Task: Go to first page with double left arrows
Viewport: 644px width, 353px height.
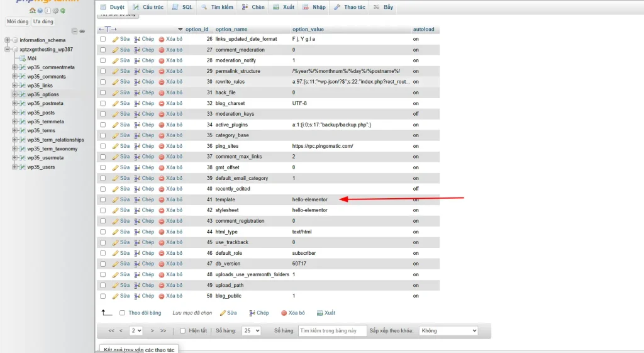Action: point(111,331)
